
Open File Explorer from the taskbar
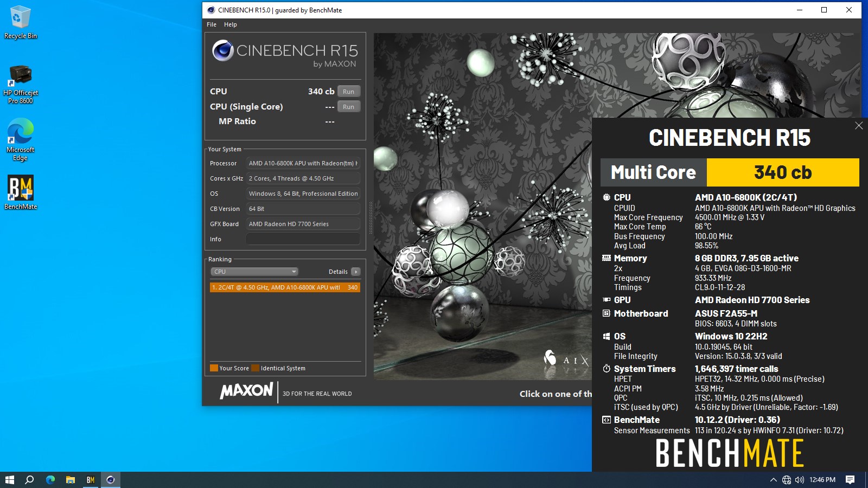click(x=71, y=480)
